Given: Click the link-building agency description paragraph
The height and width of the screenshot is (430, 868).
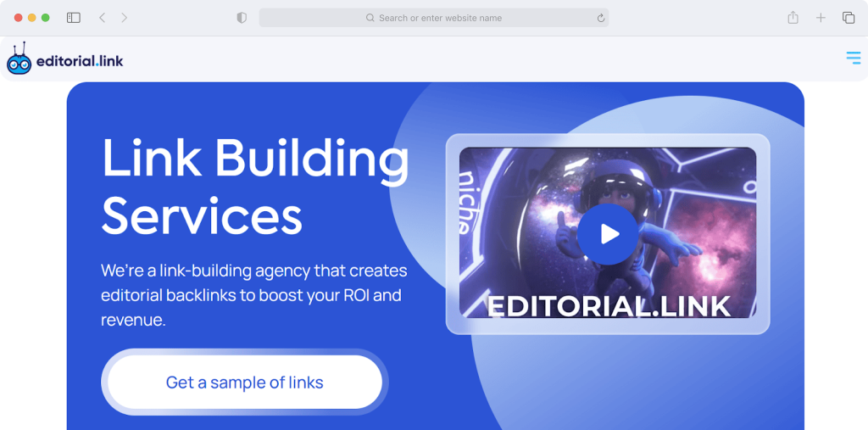Looking at the screenshot, I should pyautogui.click(x=253, y=295).
